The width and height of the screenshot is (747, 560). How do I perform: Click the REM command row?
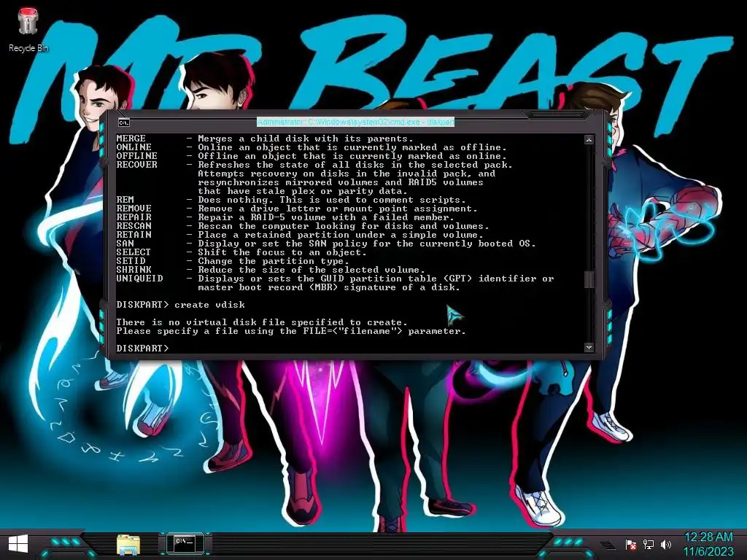[291, 200]
